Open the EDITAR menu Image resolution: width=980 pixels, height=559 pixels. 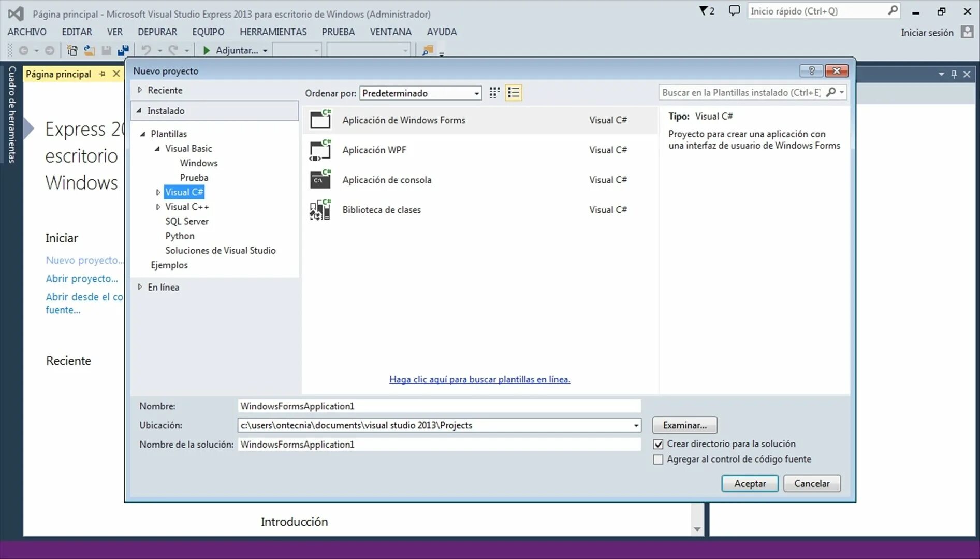77,32
